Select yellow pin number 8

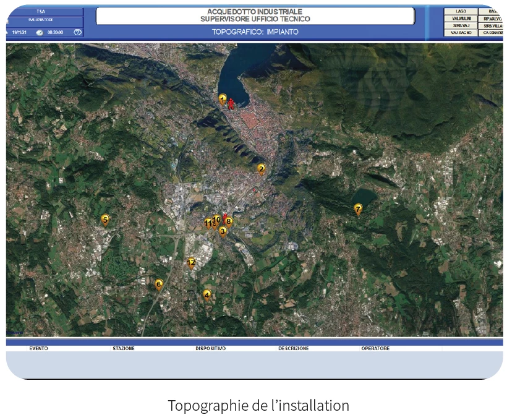coord(229,221)
